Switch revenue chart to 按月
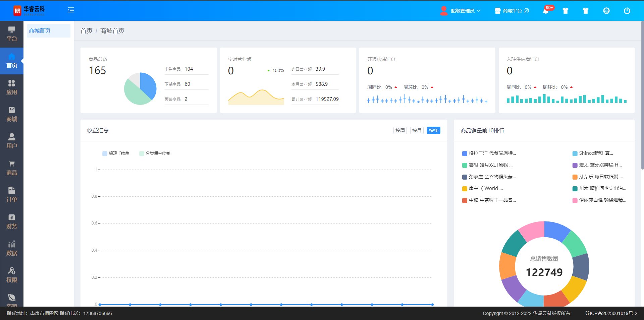Viewport: 644px width, 320px height. tap(417, 130)
